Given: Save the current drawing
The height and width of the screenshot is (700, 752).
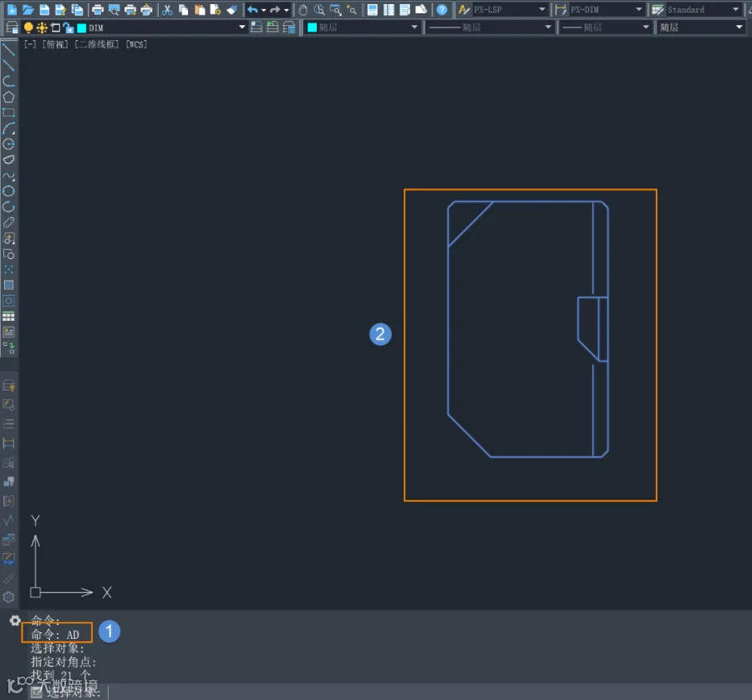Looking at the screenshot, I should tap(44, 9).
